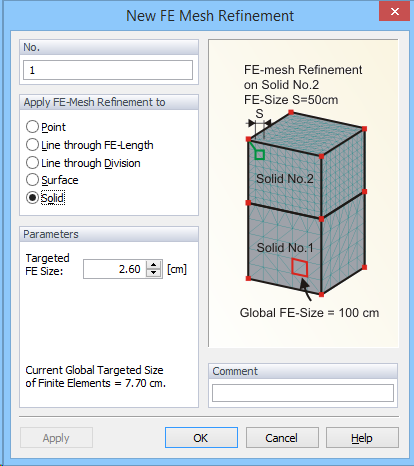Click the red square on Solid No.1

point(299,267)
